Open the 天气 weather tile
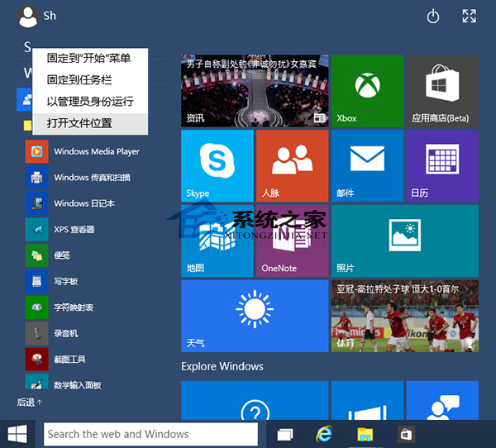The image size is (496, 448). click(255, 316)
